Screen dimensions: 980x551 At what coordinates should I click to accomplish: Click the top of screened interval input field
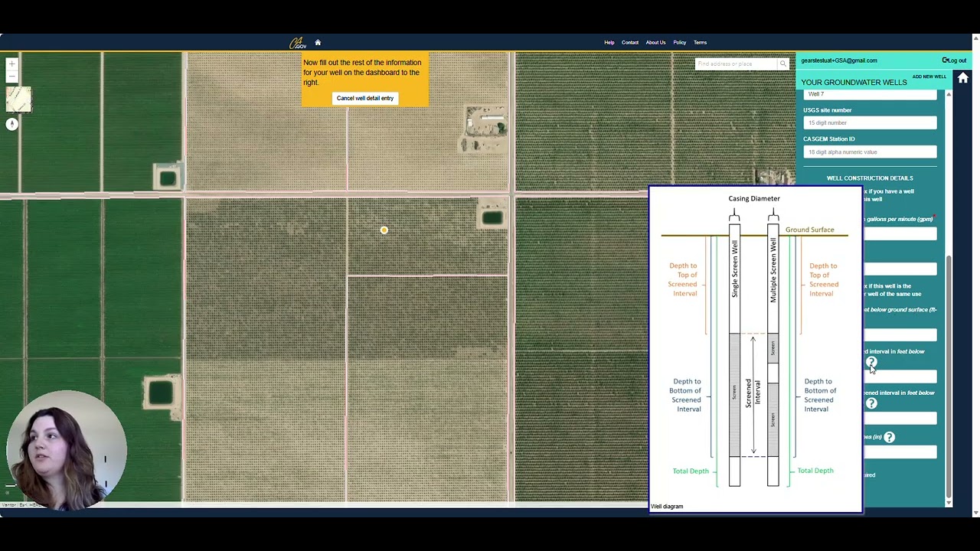pos(900,376)
